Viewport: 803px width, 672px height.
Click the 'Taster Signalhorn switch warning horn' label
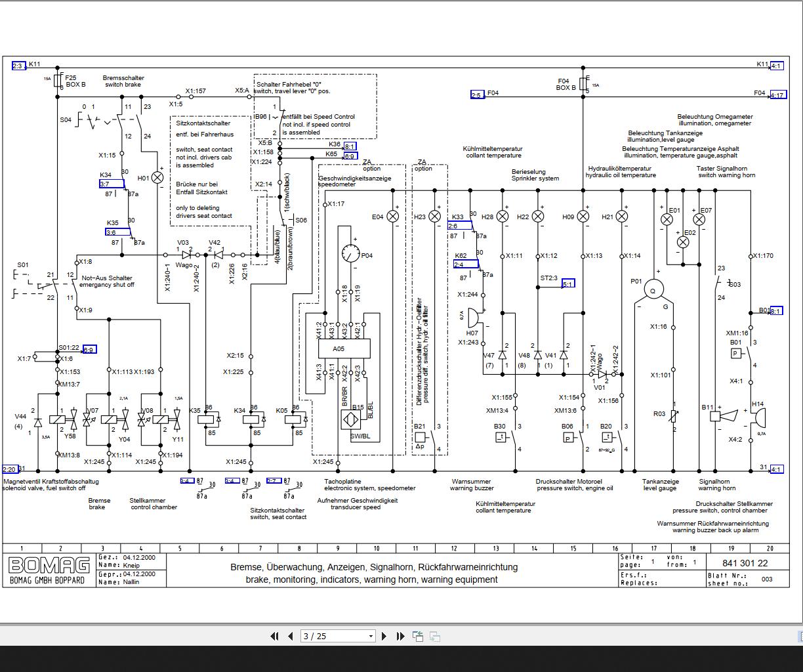coord(726,172)
